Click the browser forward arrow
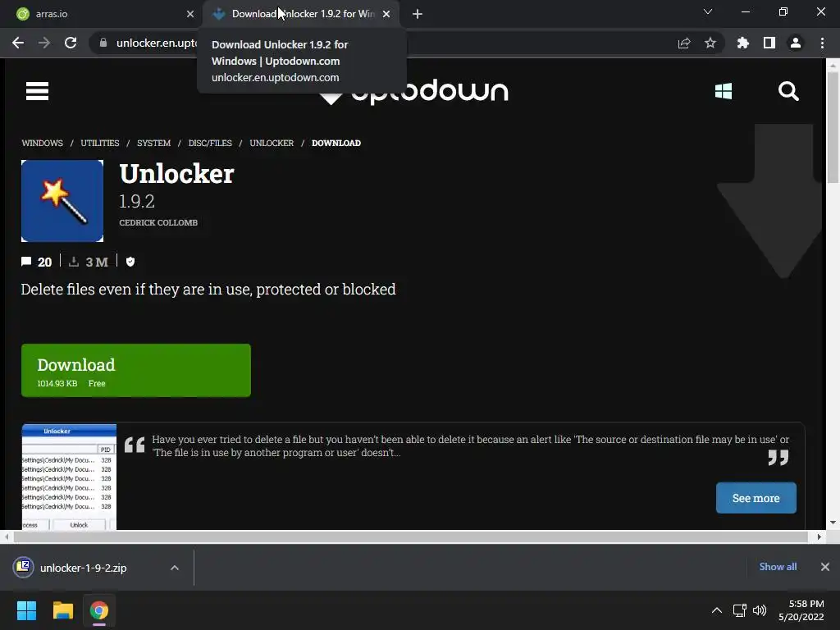This screenshot has width=840, height=630. tap(44, 43)
